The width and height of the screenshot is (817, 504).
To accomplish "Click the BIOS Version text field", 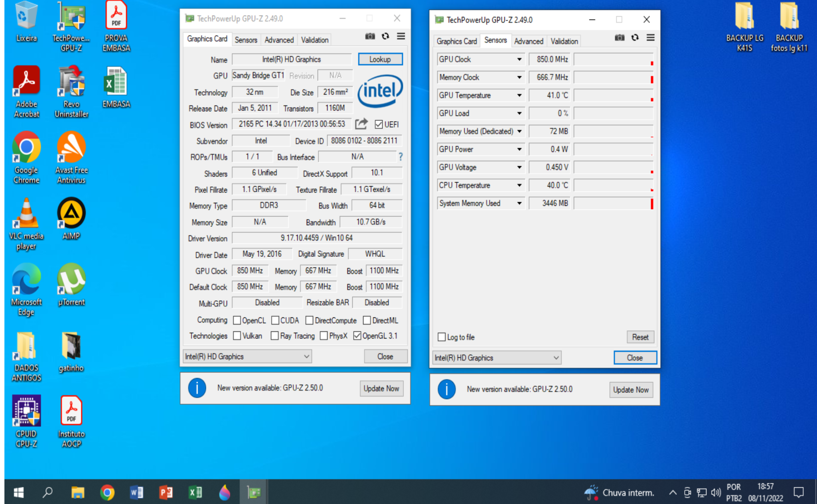I will click(292, 124).
